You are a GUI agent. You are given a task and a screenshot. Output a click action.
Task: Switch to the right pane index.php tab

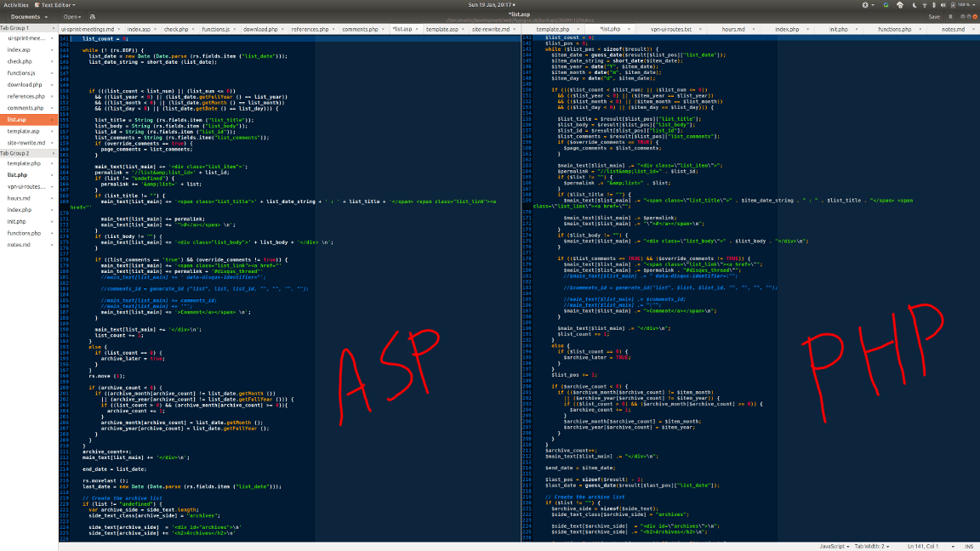pyautogui.click(x=787, y=30)
